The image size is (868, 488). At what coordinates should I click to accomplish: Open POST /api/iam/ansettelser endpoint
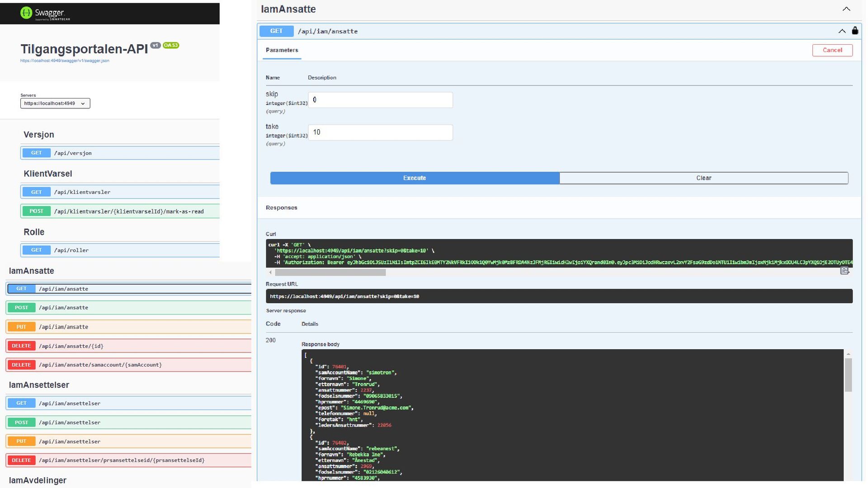coord(129,422)
